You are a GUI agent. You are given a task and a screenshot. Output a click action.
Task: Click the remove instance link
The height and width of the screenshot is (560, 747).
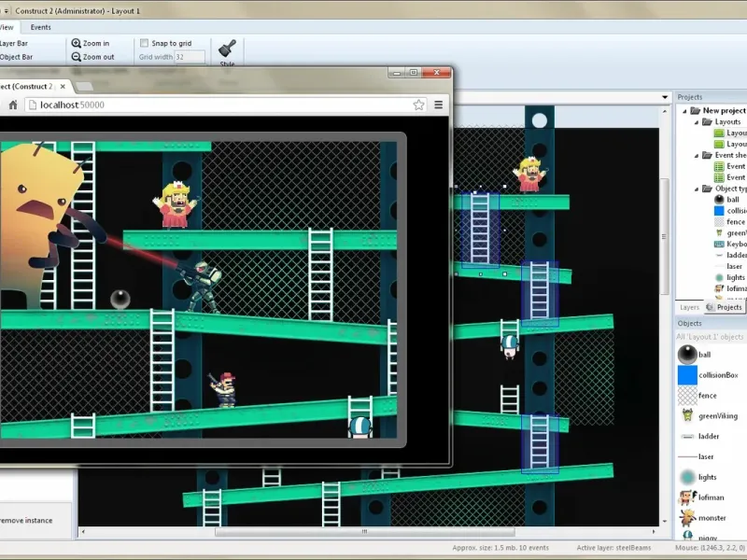tap(26, 521)
